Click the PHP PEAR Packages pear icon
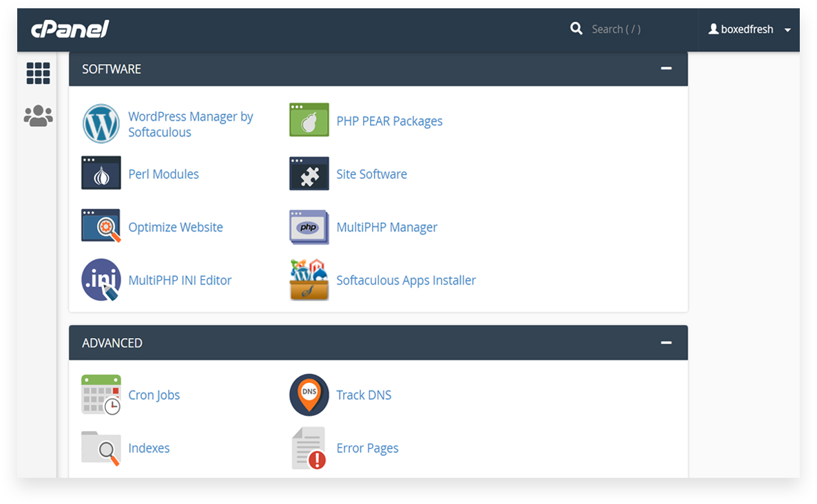The image size is (817, 504). coord(309,120)
